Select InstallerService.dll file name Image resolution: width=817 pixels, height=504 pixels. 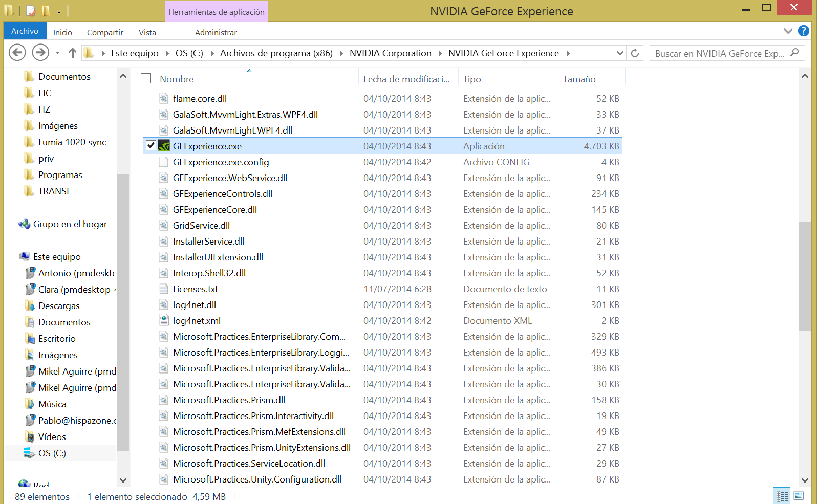(x=208, y=241)
